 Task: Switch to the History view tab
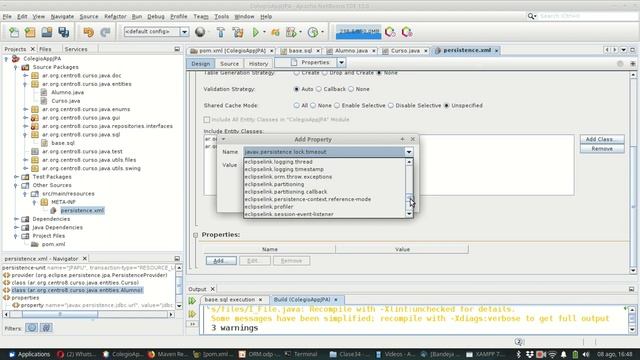[x=258, y=64]
